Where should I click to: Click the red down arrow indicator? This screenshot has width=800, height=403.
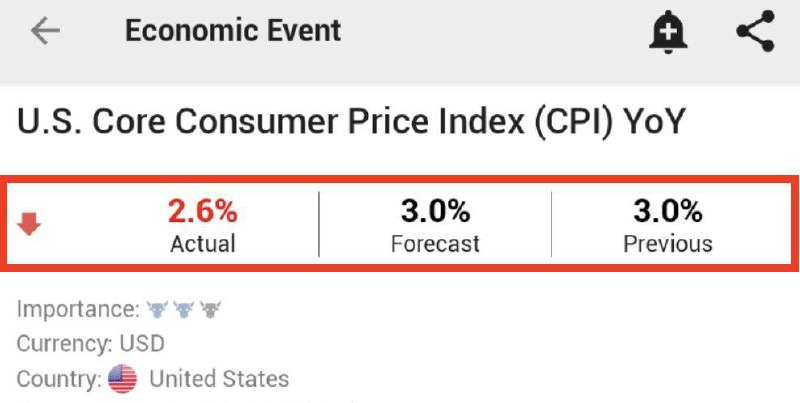[x=30, y=226]
